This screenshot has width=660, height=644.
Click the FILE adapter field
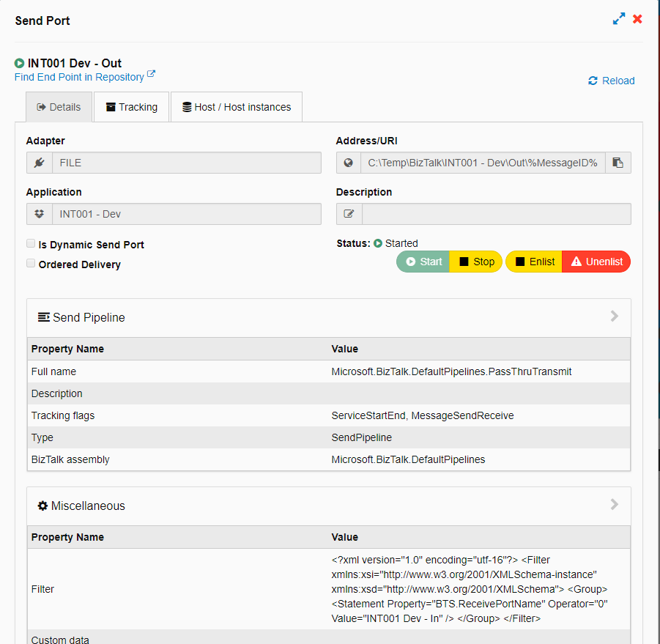click(x=187, y=163)
